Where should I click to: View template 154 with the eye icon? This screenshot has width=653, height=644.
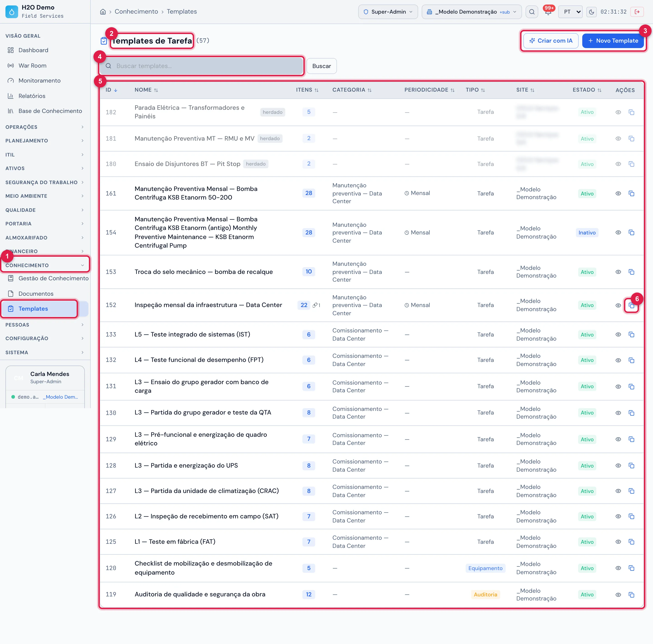618,233
